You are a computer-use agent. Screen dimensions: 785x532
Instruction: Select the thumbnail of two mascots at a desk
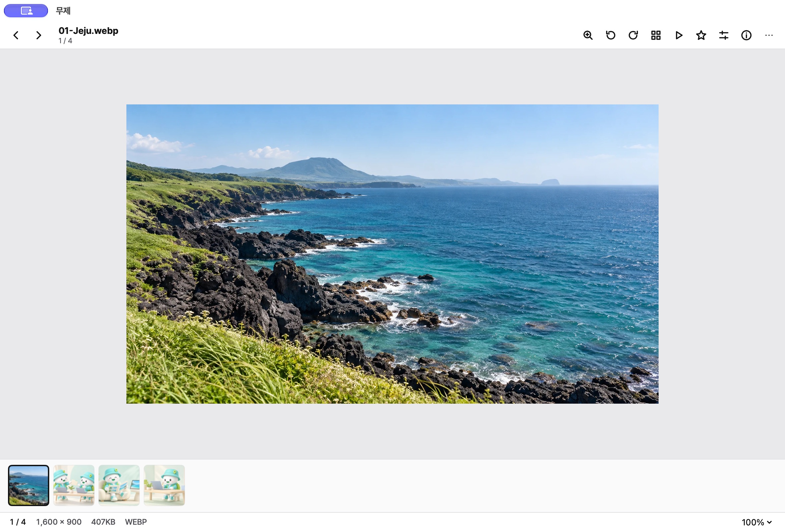74,485
